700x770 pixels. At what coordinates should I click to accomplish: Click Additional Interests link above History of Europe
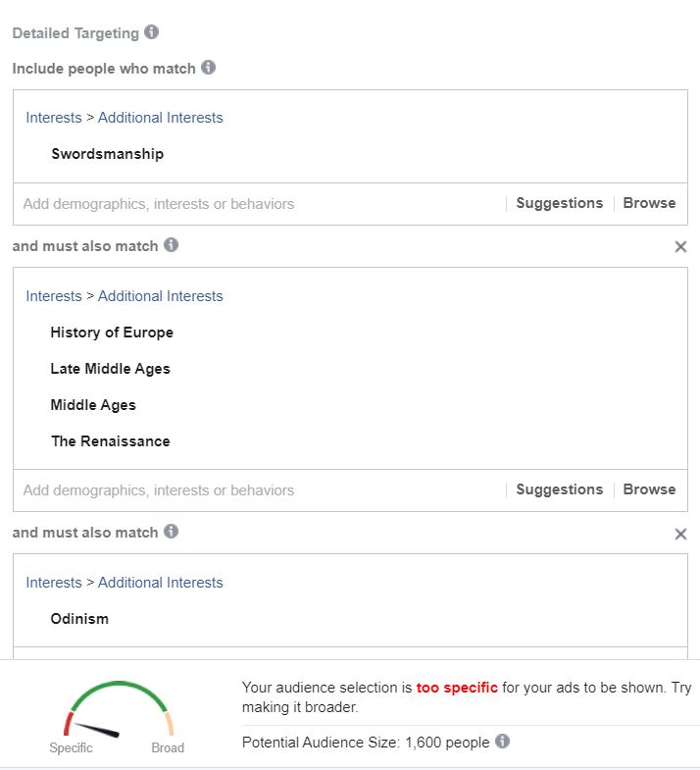click(x=160, y=296)
